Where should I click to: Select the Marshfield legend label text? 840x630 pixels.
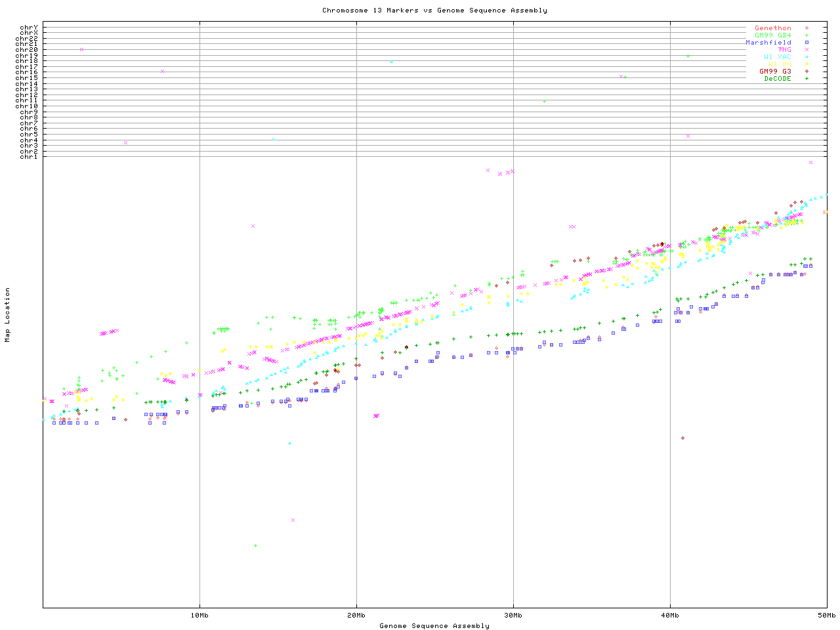click(x=768, y=43)
